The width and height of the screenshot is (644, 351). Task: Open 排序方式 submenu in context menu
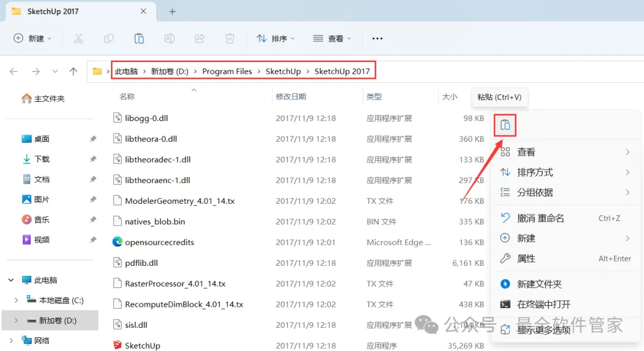pyautogui.click(x=565, y=172)
